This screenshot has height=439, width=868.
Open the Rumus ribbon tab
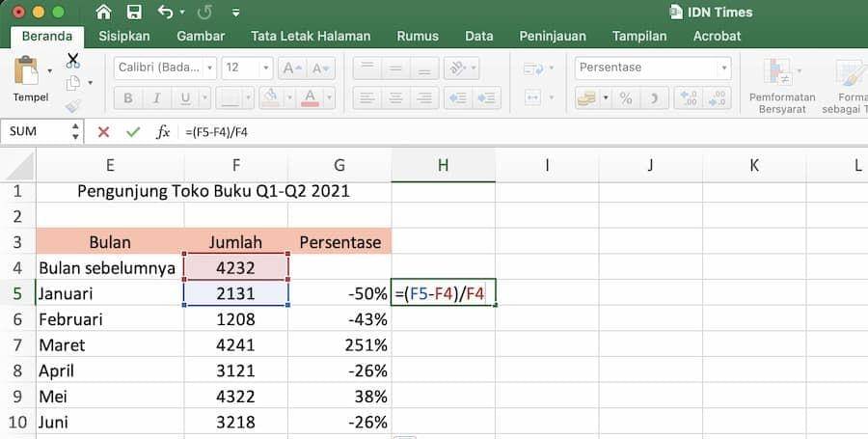pos(418,36)
